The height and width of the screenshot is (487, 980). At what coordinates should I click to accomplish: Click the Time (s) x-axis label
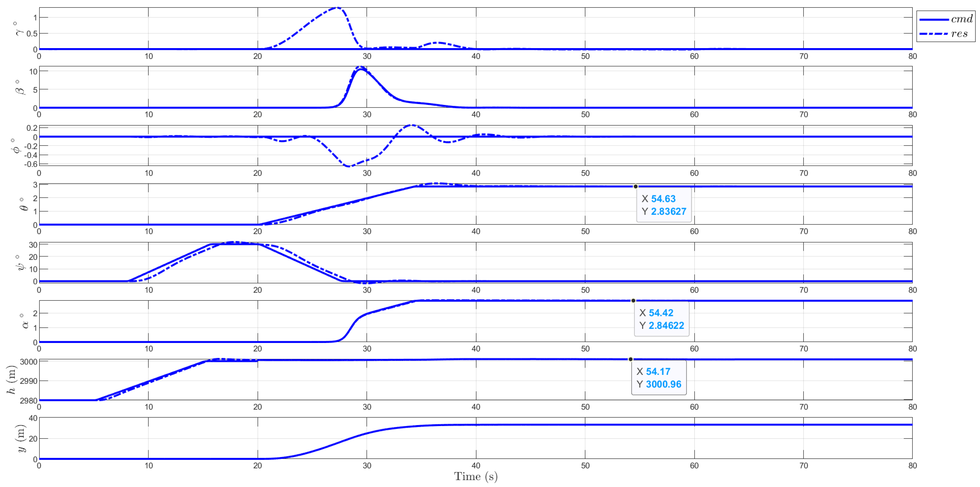tap(476, 476)
